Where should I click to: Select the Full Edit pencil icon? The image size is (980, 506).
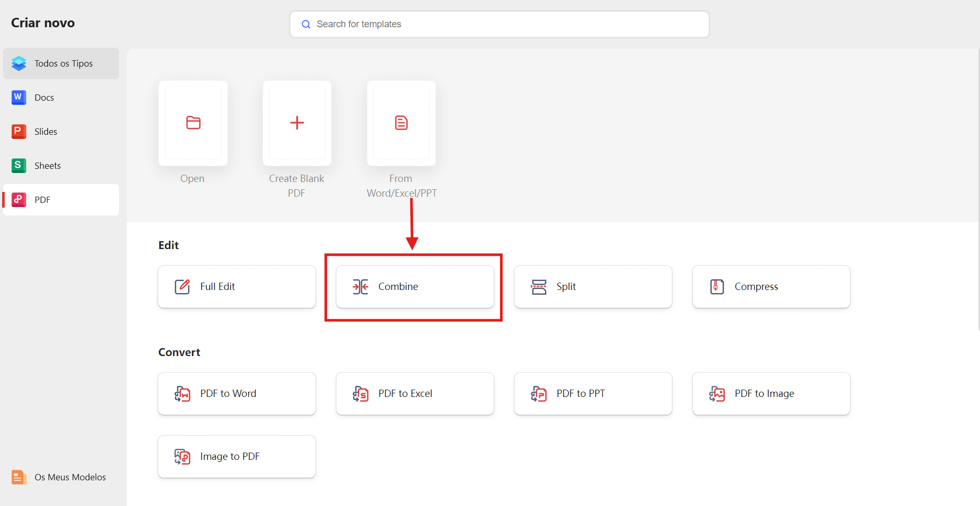point(182,286)
